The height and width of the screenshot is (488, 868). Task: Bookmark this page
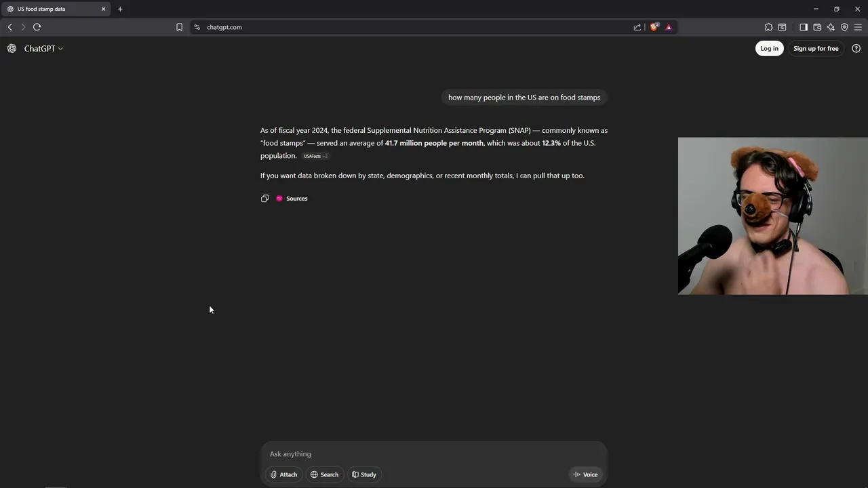pyautogui.click(x=179, y=27)
